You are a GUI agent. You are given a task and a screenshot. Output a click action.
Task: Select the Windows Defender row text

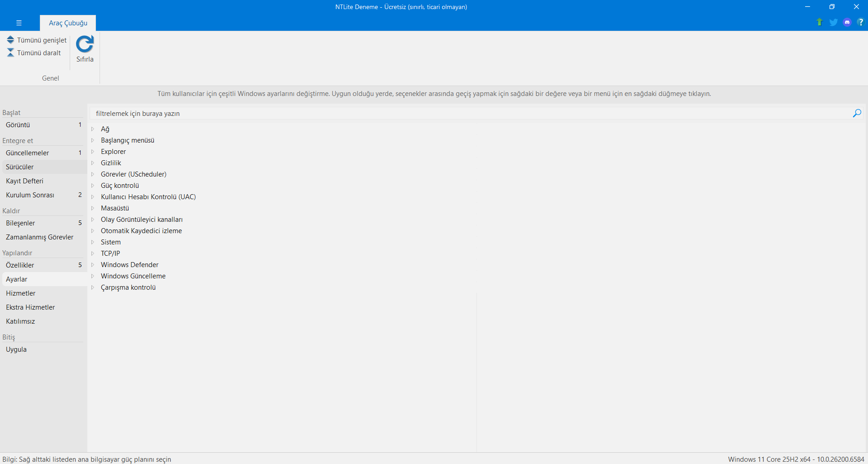(x=129, y=265)
